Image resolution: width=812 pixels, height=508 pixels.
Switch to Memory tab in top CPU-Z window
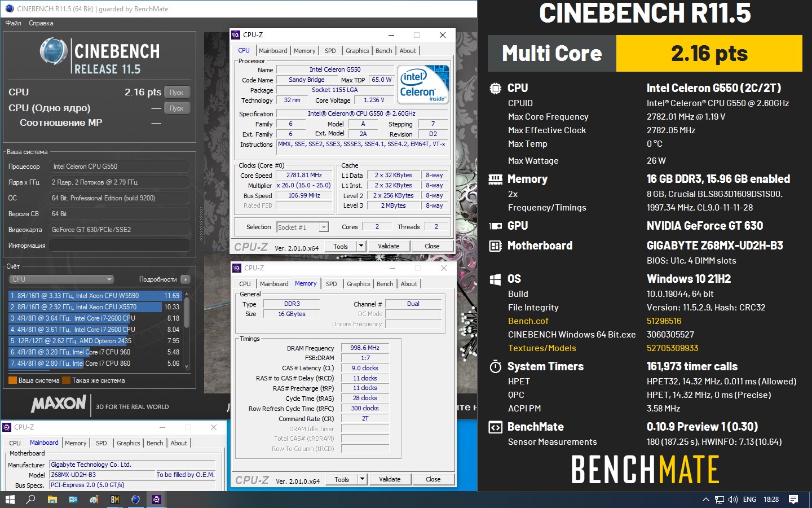[304, 51]
